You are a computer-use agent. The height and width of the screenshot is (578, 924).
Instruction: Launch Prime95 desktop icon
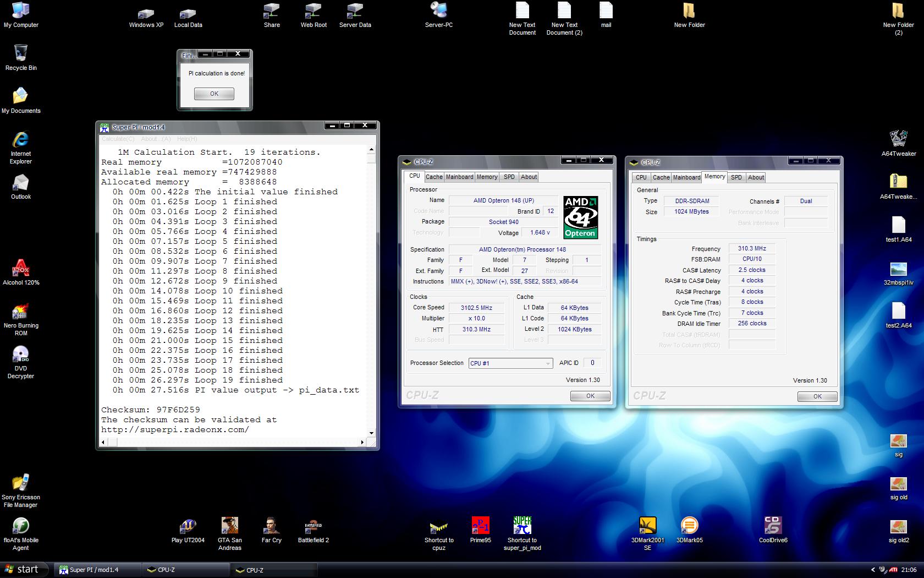pyautogui.click(x=481, y=530)
